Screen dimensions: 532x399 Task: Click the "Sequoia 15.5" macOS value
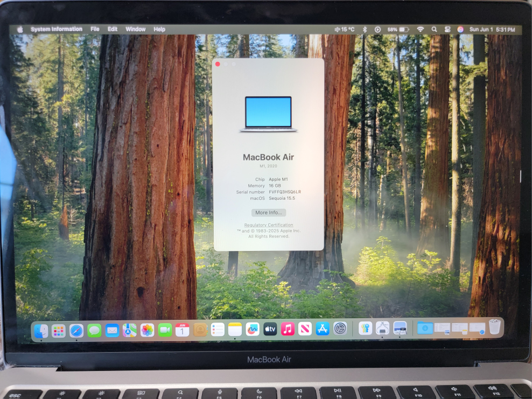click(x=282, y=198)
